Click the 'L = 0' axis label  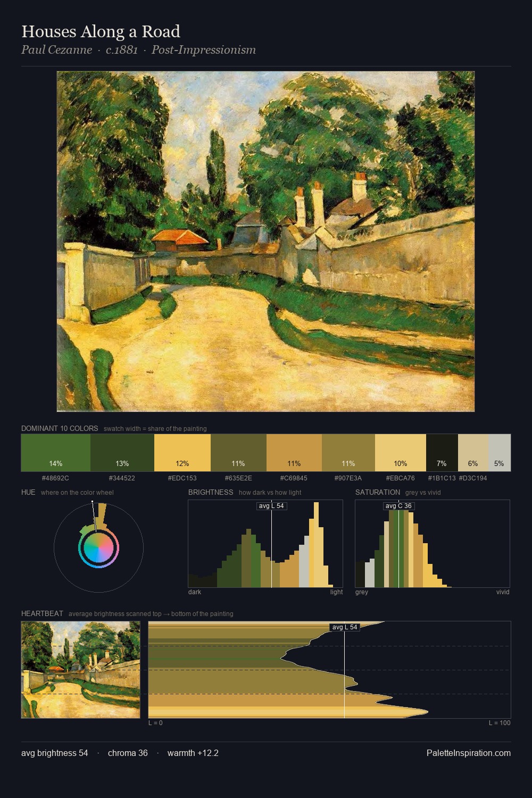(156, 723)
